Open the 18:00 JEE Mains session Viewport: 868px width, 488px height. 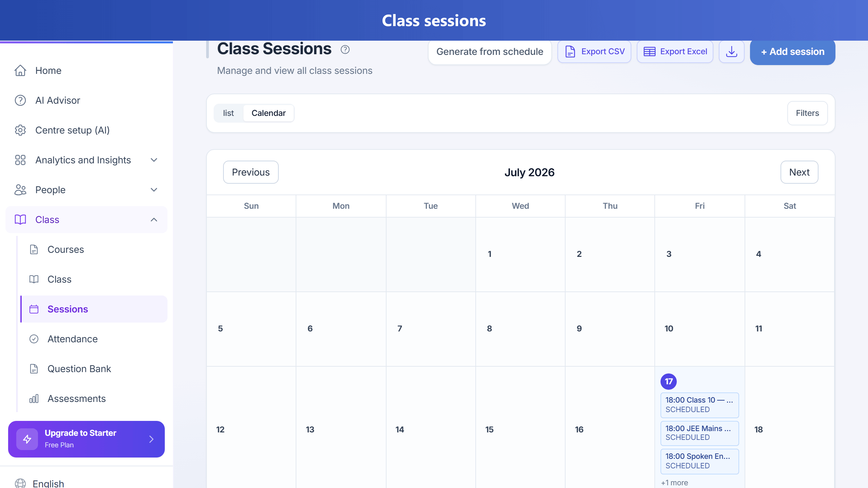point(700,433)
